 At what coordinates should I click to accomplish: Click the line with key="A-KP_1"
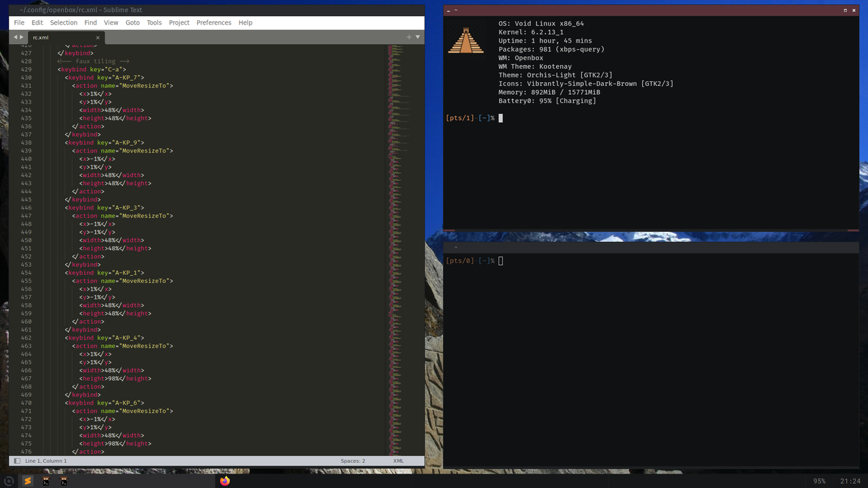(x=104, y=272)
